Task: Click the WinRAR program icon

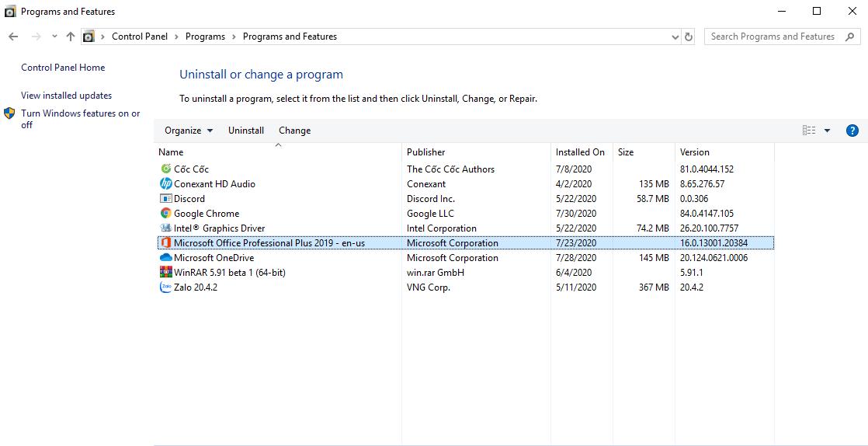Action: point(165,272)
